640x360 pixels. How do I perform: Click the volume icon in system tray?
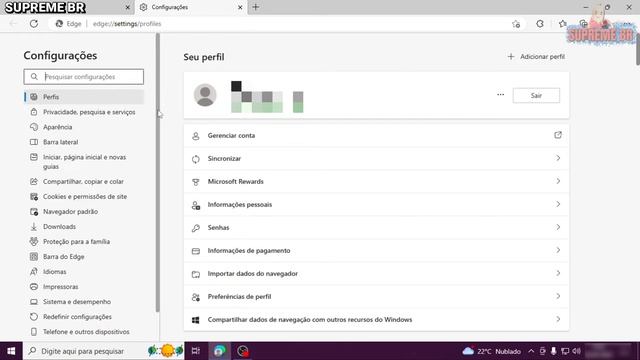click(x=576, y=351)
